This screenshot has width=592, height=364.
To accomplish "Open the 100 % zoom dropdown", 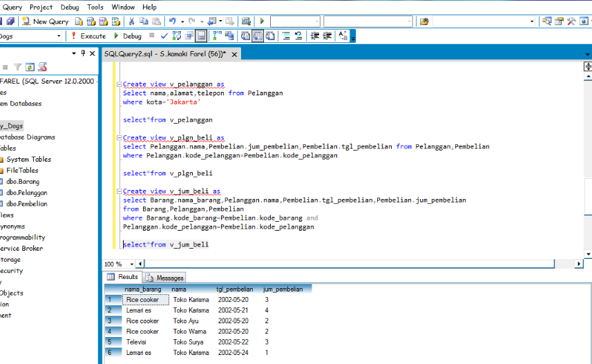I will (132, 264).
